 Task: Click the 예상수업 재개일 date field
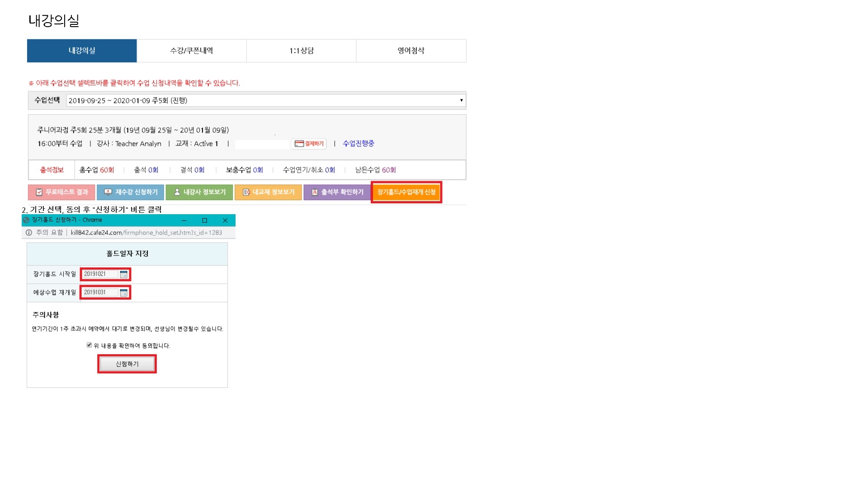point(100,292)
